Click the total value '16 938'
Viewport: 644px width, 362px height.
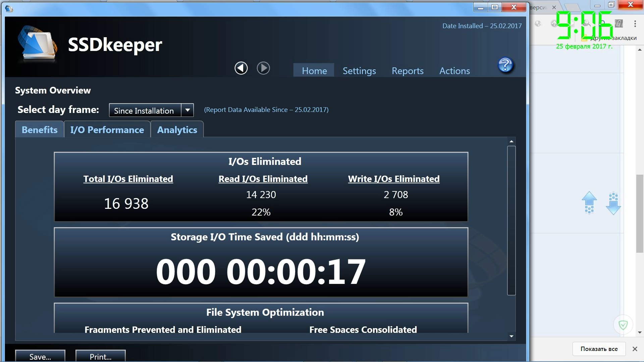(x=126, y=204)
